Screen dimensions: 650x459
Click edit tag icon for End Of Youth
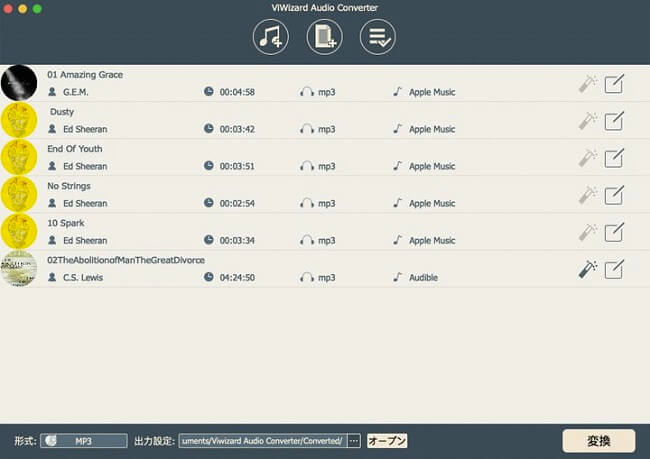pos(614,158)
